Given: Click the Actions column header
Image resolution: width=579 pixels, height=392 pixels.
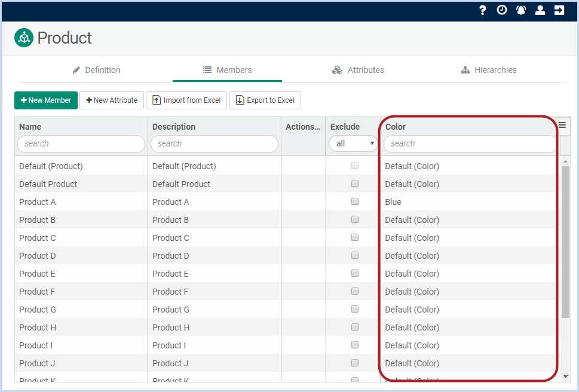Looking at the screenshot, I should pyautogui.click(x=303, y=127).
